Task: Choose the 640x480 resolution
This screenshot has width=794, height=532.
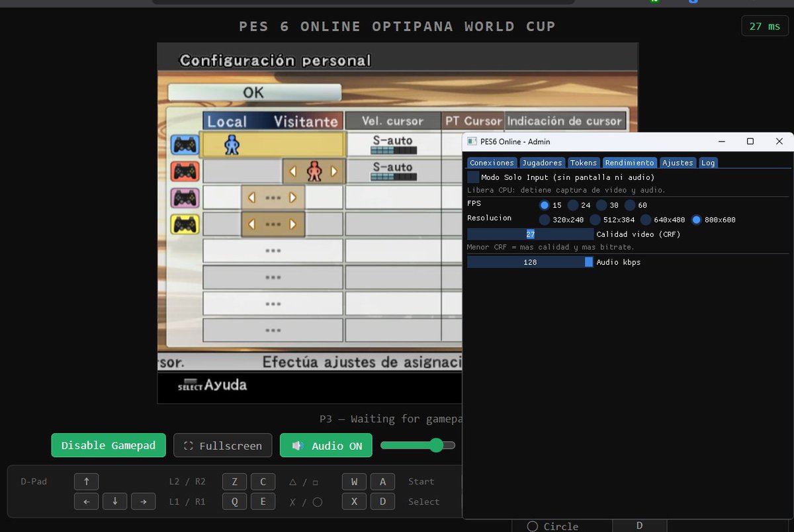Action: [646, 220]
